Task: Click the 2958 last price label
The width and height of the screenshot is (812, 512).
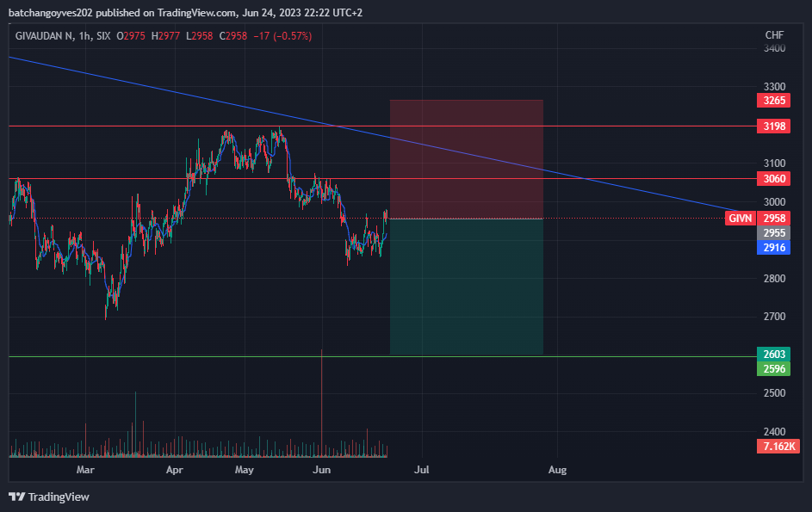Action: (x=773, y=219)
